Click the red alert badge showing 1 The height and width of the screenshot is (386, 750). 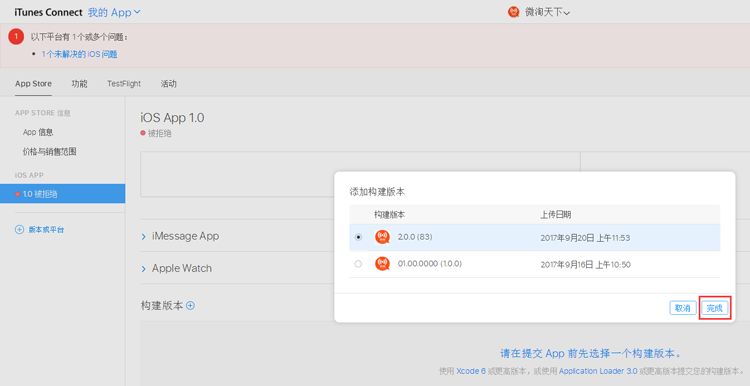(16, 36)
